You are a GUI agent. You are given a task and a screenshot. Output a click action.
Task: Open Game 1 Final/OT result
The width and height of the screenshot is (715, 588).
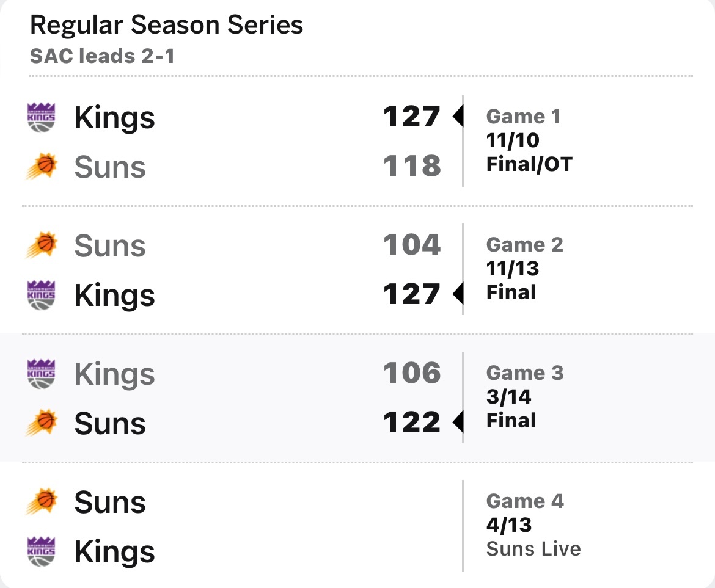(529, 164)
